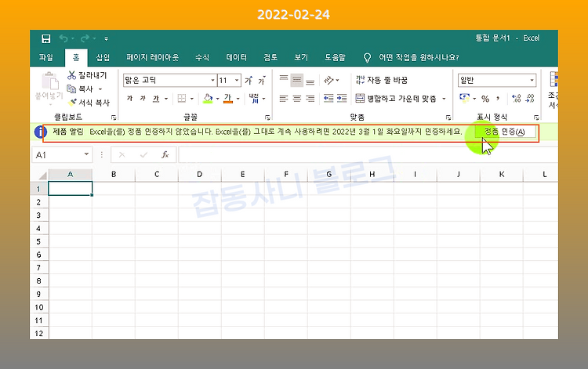Viewport: 588px width, 369px height.
Task: Toggle align left icon
Action: (284, 99)
